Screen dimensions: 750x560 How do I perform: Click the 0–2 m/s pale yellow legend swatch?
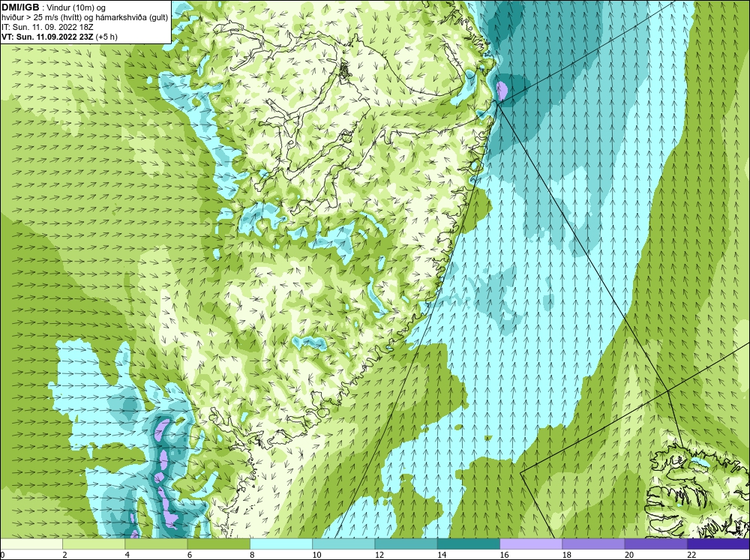coord(31,544)
